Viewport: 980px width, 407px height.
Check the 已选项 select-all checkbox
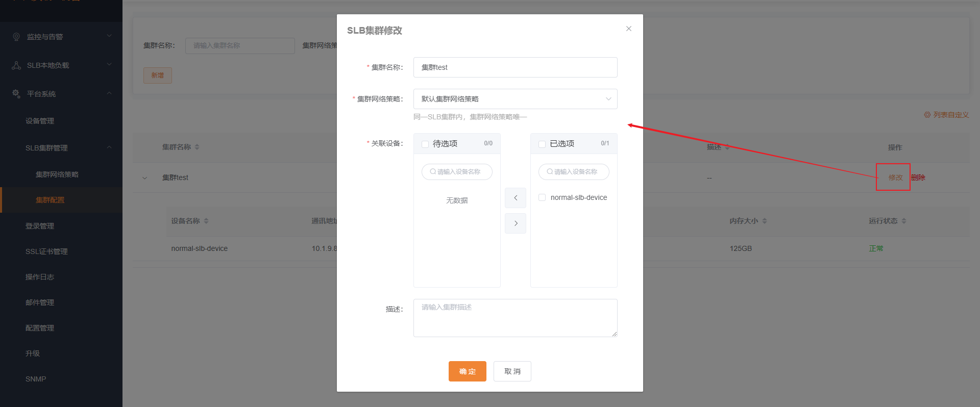542,144
